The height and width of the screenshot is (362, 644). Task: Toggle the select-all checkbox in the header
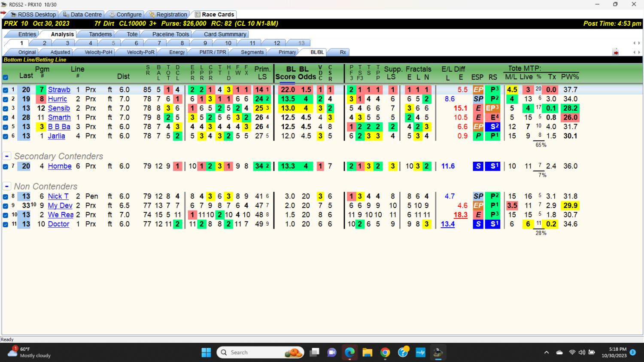pos(6,78)
